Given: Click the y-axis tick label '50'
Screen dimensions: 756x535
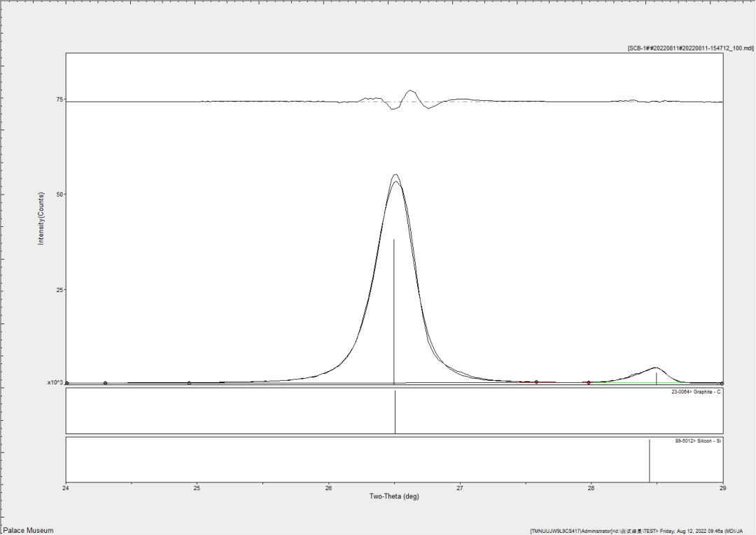Looking at the screenshot, I should [x=59, y=195].
